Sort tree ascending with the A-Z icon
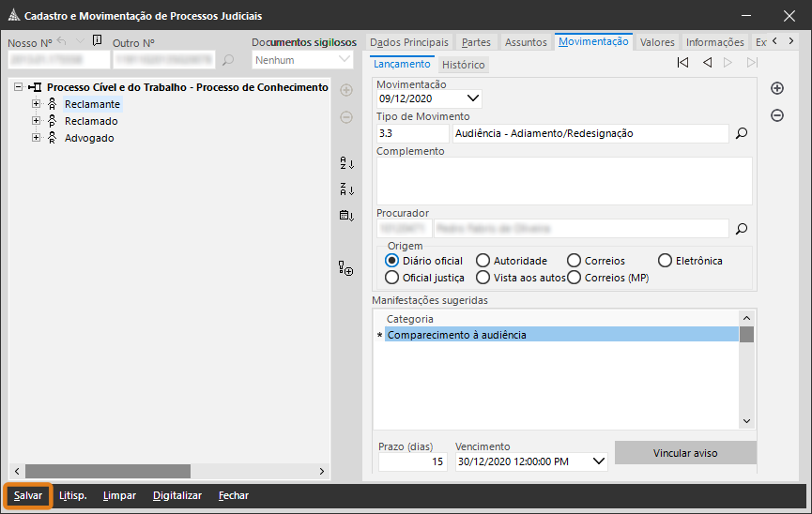812x514 pixels. 346,163
